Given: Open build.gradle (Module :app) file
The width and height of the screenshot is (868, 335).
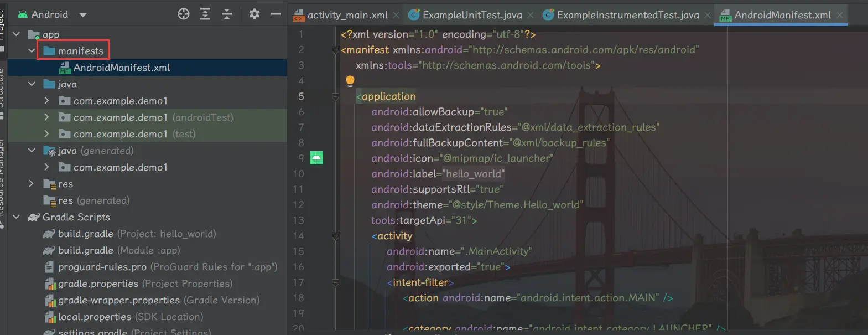Looking at the screenshot, I should point(85,250).
